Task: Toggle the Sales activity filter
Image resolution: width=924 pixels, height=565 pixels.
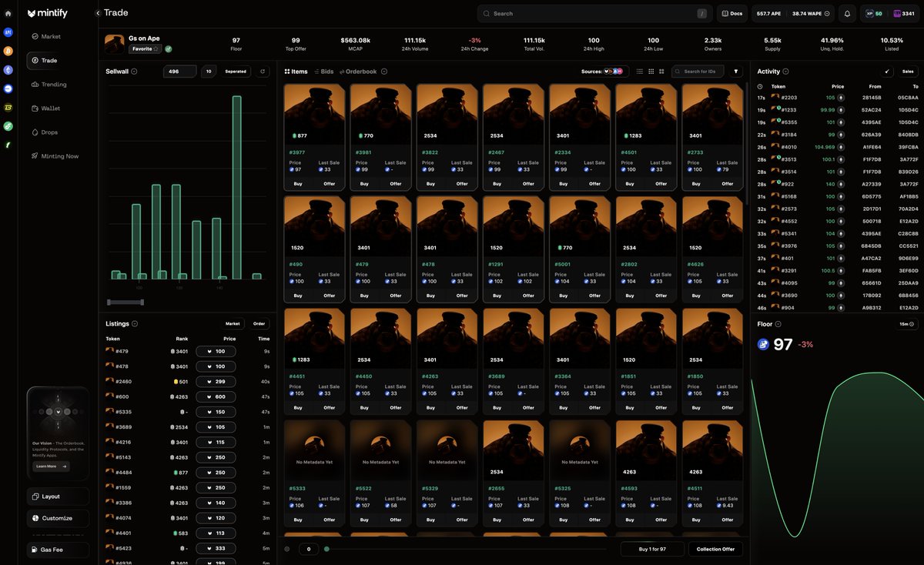Action: [x=908, y=72]
